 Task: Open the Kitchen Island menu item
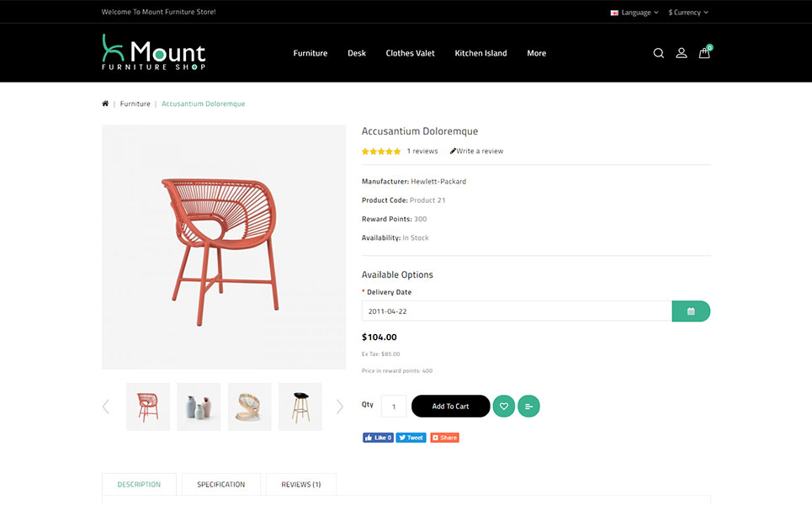(480, 53)
